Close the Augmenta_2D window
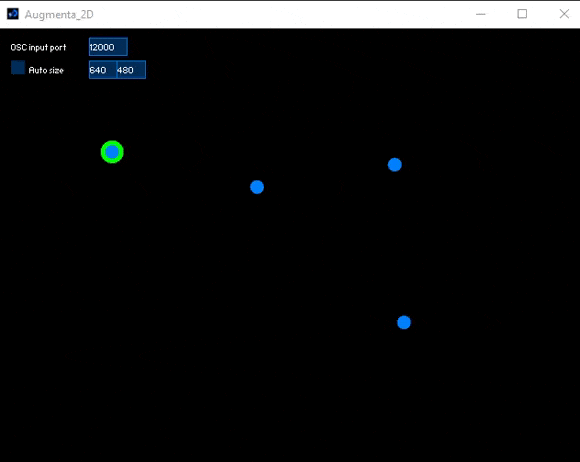This screenshot has height=462, width=580. click(564, 14)
